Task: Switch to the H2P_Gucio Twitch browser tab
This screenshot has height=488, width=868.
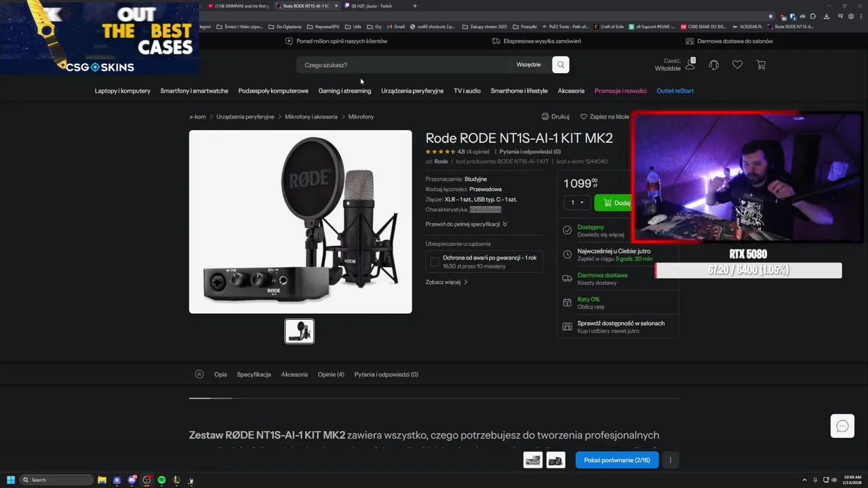Action: [372, 6]
